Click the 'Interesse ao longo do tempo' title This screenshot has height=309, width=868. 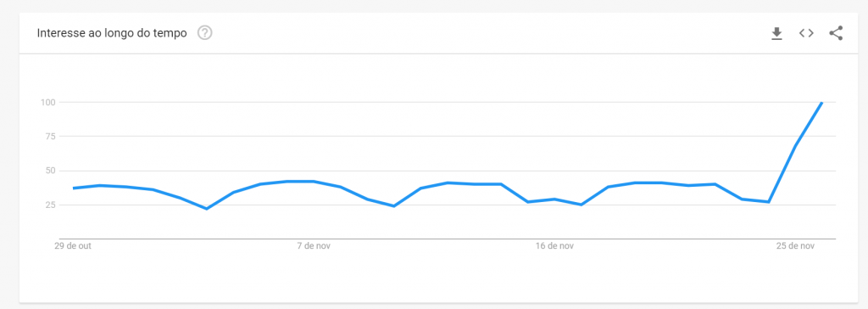pyautogui.click(x=112, y=33)
